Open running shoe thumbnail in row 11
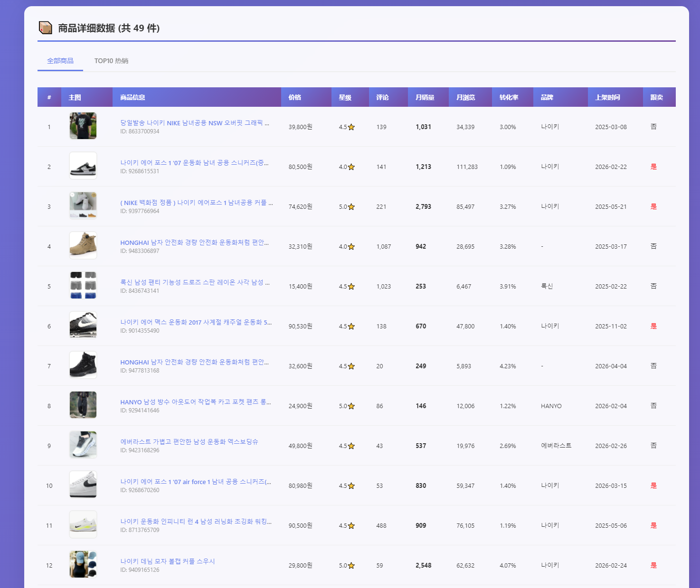Screen dimensions: 700x588 (83, 524)
